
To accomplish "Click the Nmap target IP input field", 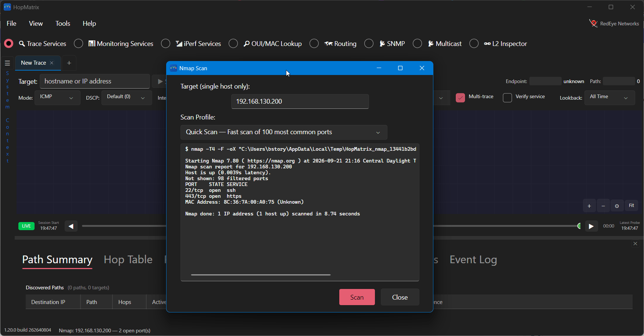I will 300,101.
